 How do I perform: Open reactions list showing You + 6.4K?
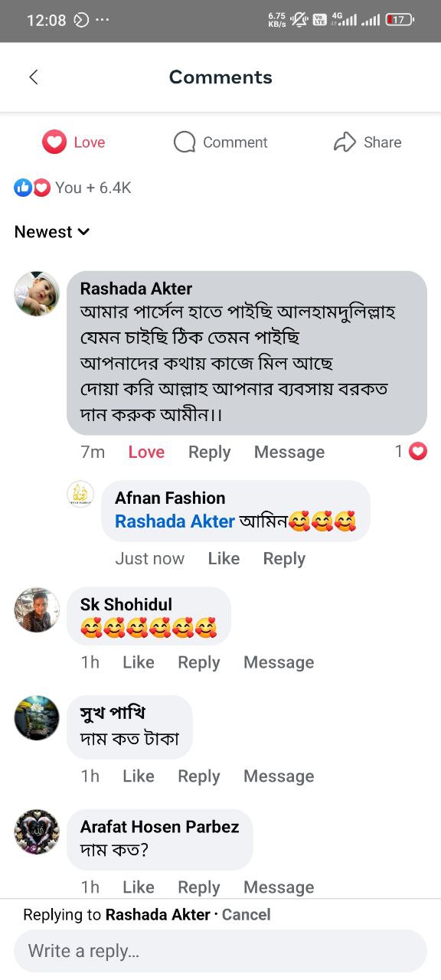click(73, 188)
